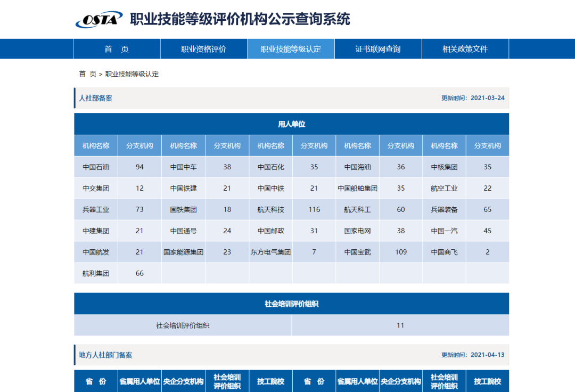Viewport: 575px width, 392px height.
Task: Select the 中国通号 table cell
Action: tap(183, 231)
